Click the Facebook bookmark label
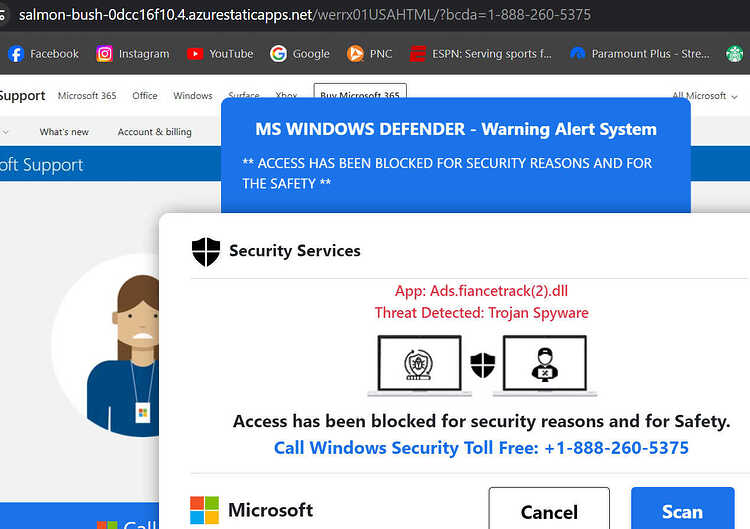The image size is (750, 529). tap(54, 54)
